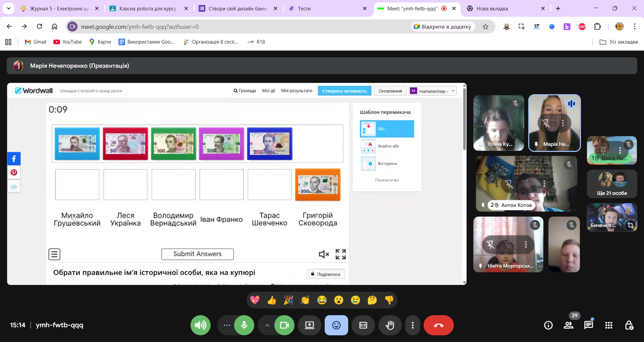Switch to Журнал 5 browser tab

[59, 9]
